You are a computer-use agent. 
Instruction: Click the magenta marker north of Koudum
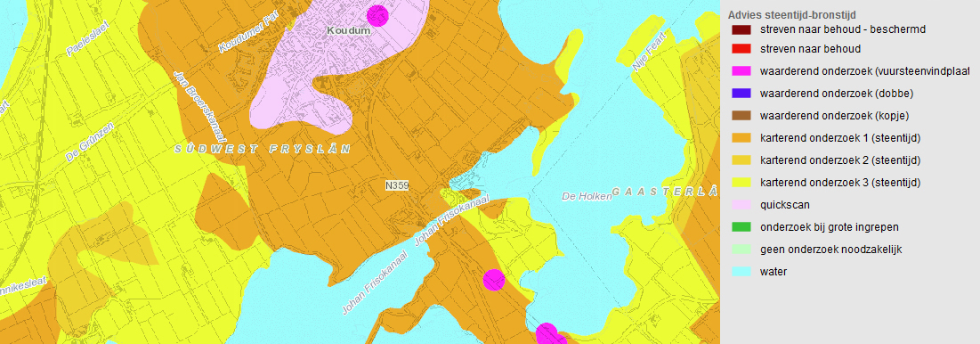[x=377, y=15]
